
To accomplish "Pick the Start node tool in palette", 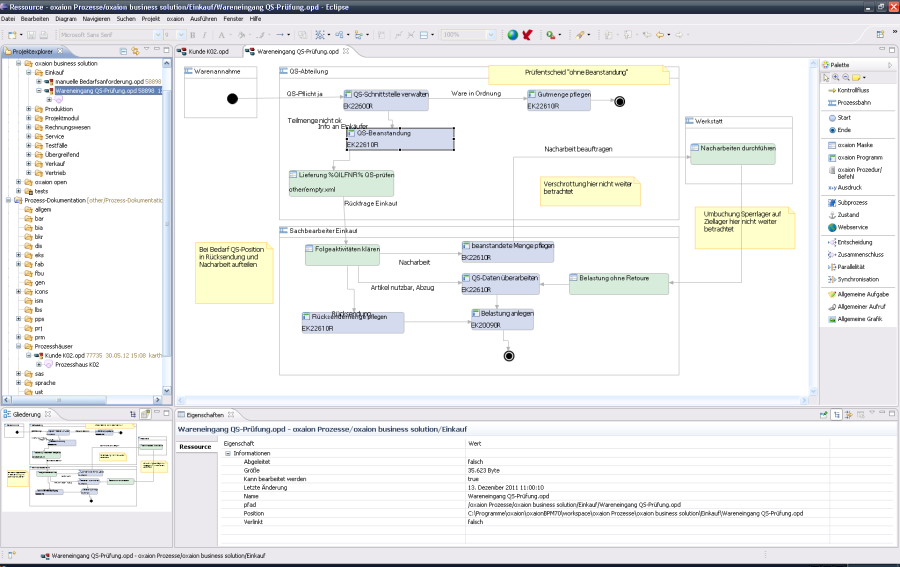I will 840,118.
